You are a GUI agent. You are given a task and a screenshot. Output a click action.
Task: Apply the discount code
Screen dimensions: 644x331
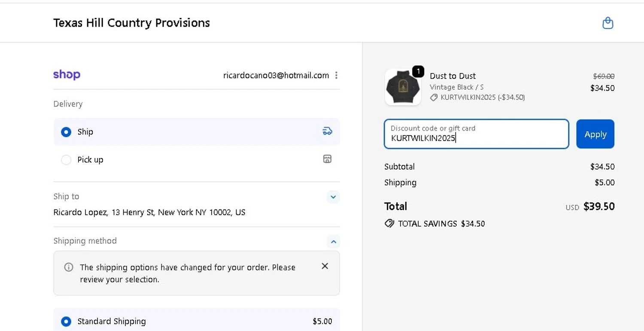(595, 134)
